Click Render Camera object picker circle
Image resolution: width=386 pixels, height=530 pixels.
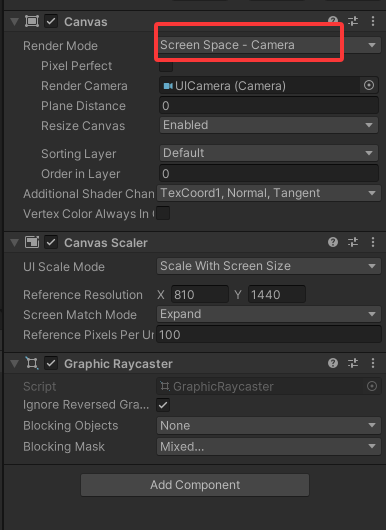[x=369, y=85]
